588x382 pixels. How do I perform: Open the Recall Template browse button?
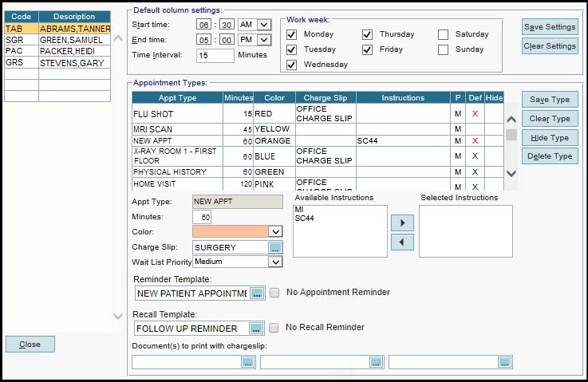256,328
